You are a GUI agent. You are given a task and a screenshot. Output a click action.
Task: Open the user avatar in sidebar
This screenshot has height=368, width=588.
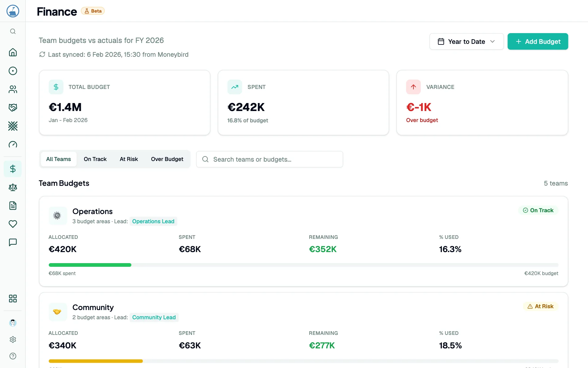pyautogui.click(x=13, y=323)
